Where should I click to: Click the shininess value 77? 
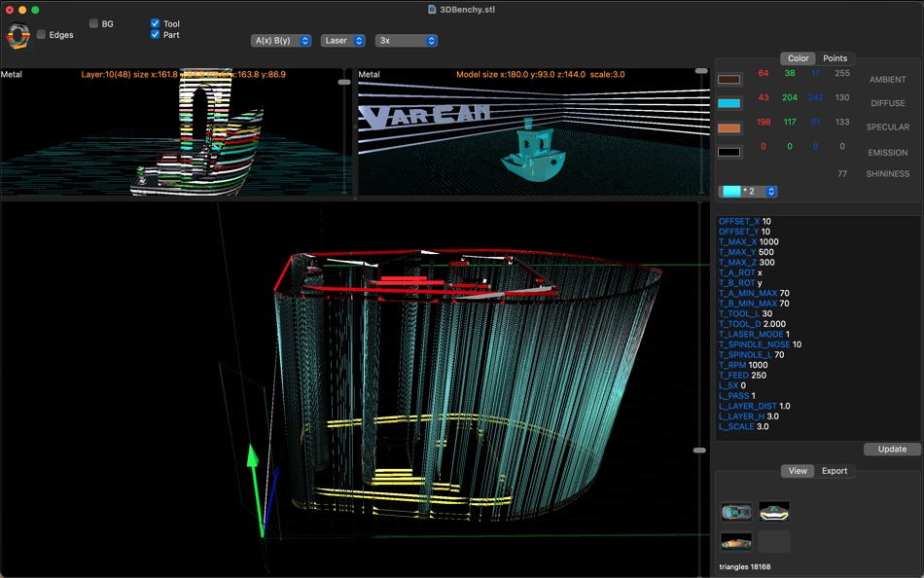pyautogui.click(x=842, y=173)
